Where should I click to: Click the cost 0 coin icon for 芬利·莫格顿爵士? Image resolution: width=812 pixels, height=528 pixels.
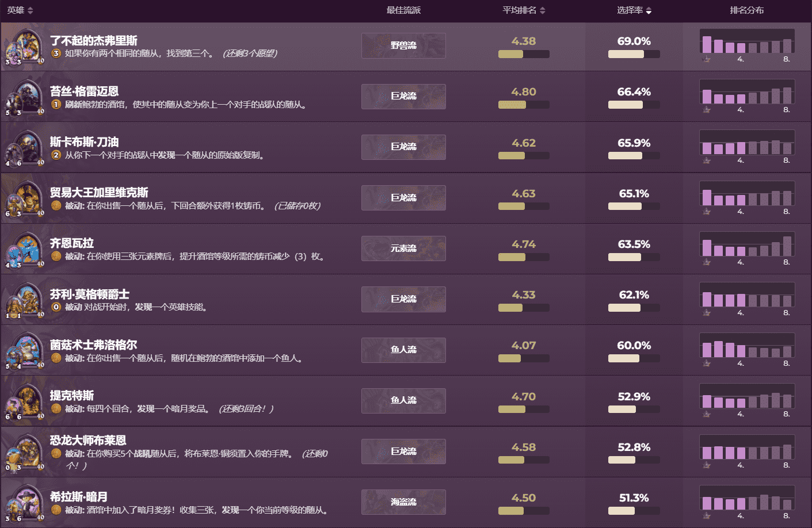coord(56,307)
